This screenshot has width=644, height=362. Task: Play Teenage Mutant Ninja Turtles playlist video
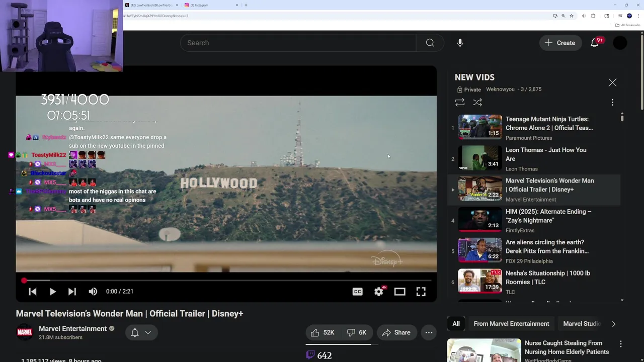point(534,127)
